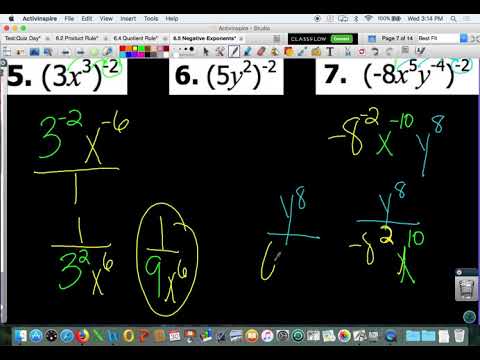Open the Help menu
The height and width of the screenshot is (360, 480).
click(172, 19)
